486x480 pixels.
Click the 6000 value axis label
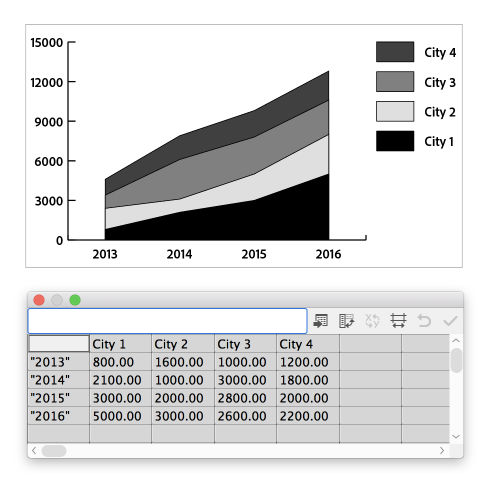(49, 162)
